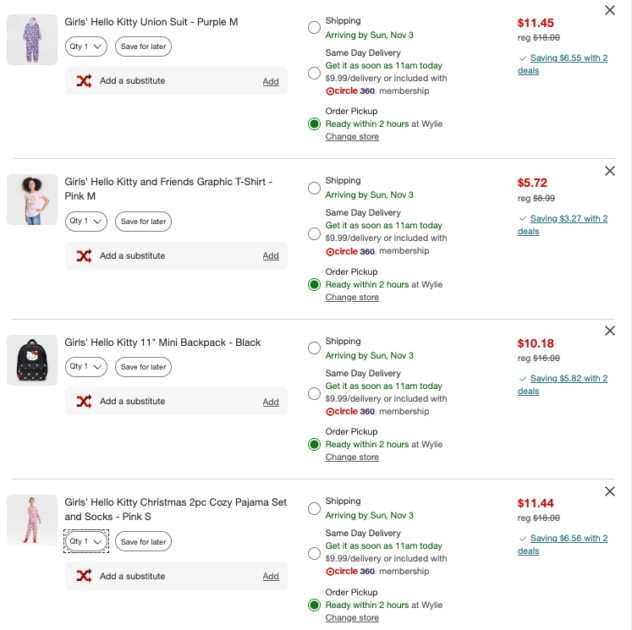Remove the Cozy Pajama Set item
Screen dimensions: 632x630
click(610, 492)
